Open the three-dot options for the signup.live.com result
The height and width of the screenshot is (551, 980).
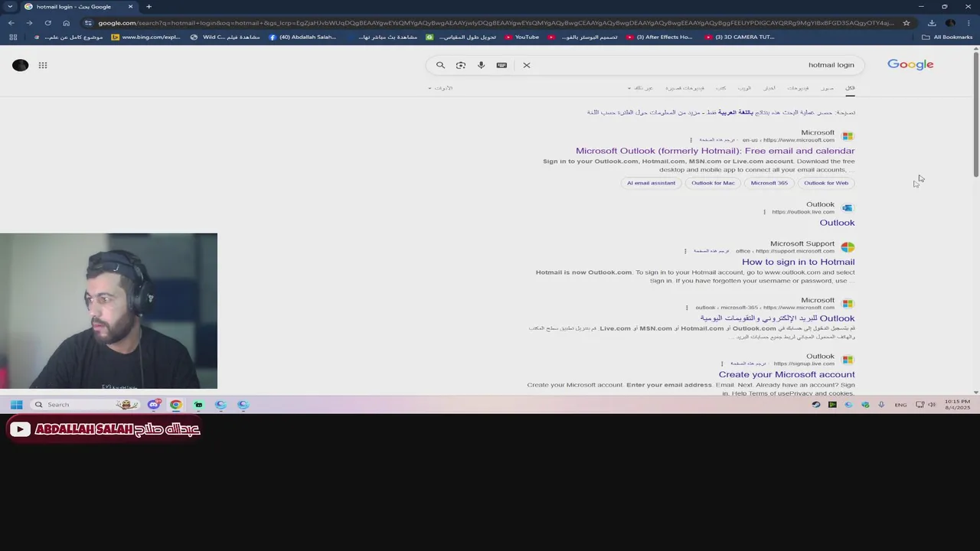click(721, 364)
